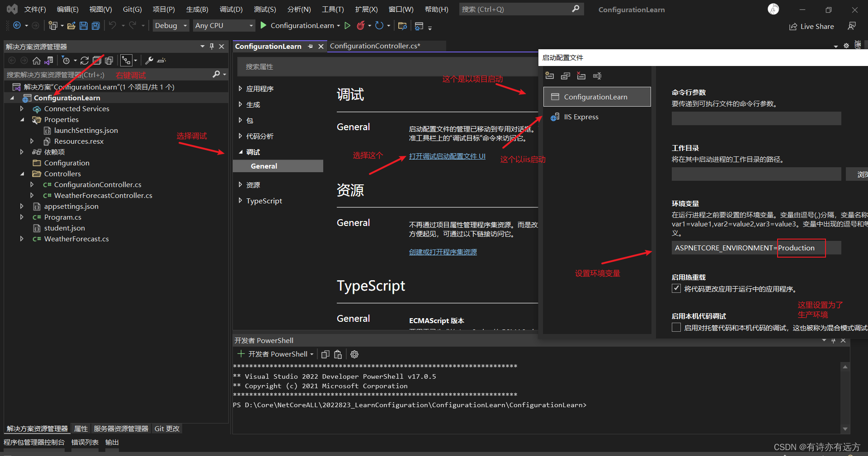Click the Home icon in Solution Explorer toolbar
The width and height of the screenshot is (868, 456).
pos(37,61)
